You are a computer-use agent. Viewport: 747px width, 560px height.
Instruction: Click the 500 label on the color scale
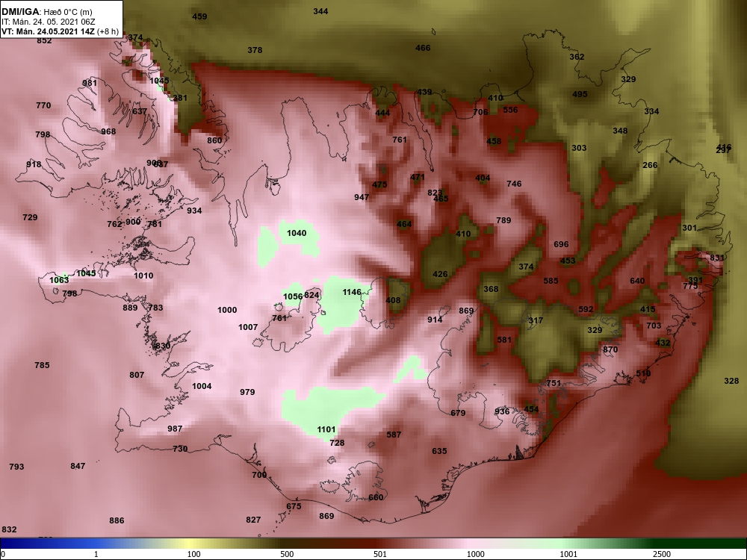(288, 554)
